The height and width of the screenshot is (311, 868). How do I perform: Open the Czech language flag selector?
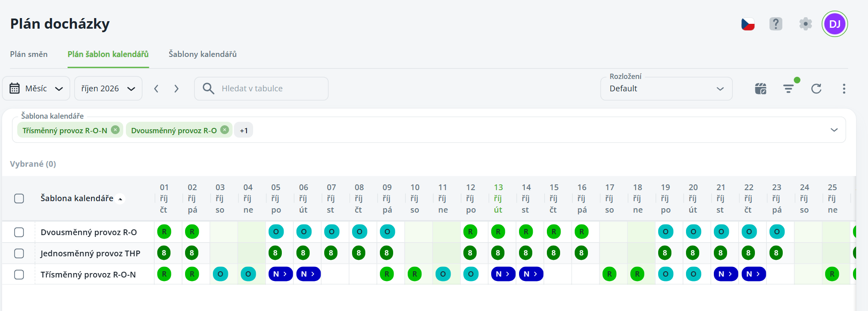(748, 24)
